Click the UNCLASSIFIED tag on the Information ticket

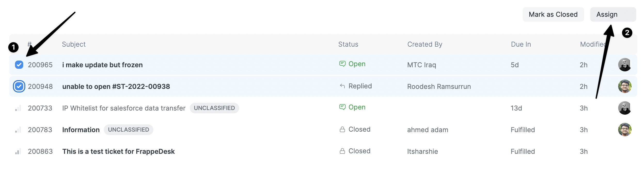coord(129,130)
